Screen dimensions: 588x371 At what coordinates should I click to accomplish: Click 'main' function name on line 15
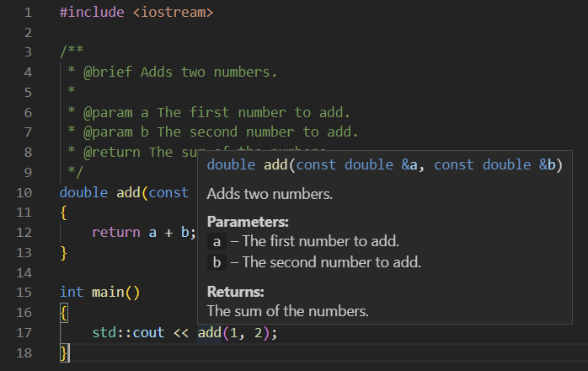point(108,292)
